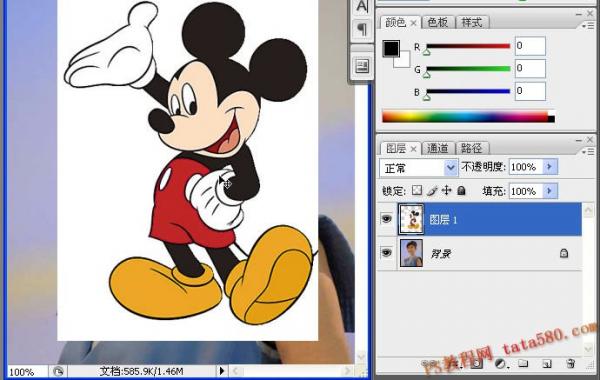Close the 颜色 tab
This screenshot has width=600, height=380.
click(x=413, y=23)
